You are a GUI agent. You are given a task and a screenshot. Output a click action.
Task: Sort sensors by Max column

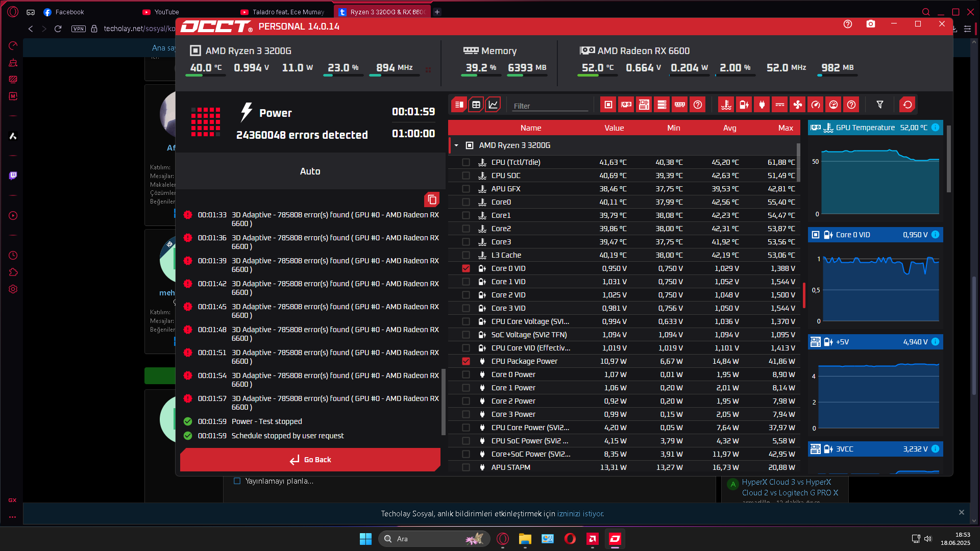click(786, 128)
